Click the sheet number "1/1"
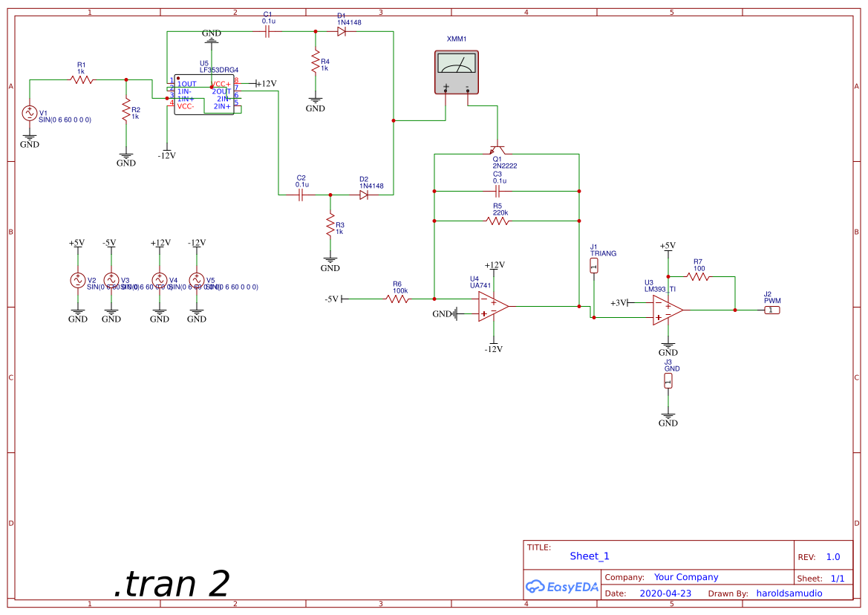This screenshot has height=615, width=868. (838, 579)
